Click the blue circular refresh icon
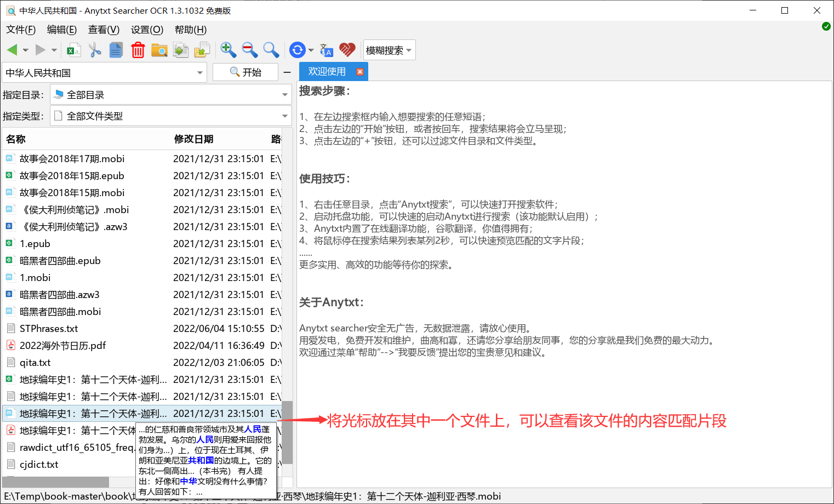 point(297,50)
